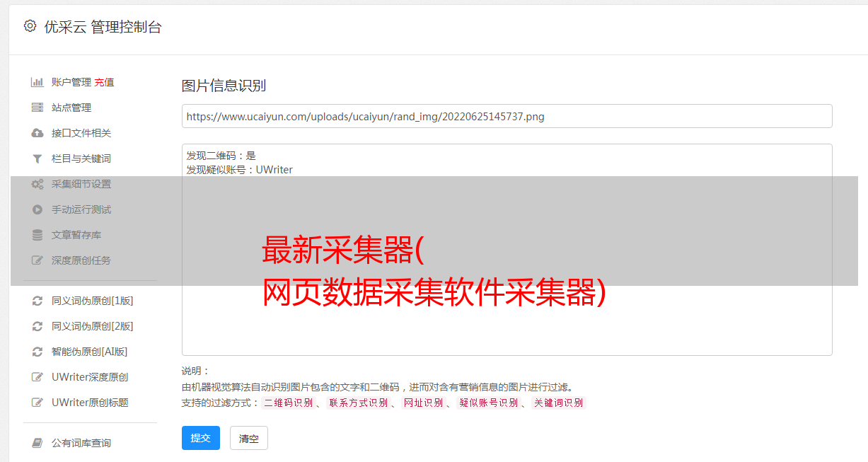This screenshot has width=868, height=462.
Task: Click the refresh icon next to 同义词伪原创[1版]
Action: point(37,301)
